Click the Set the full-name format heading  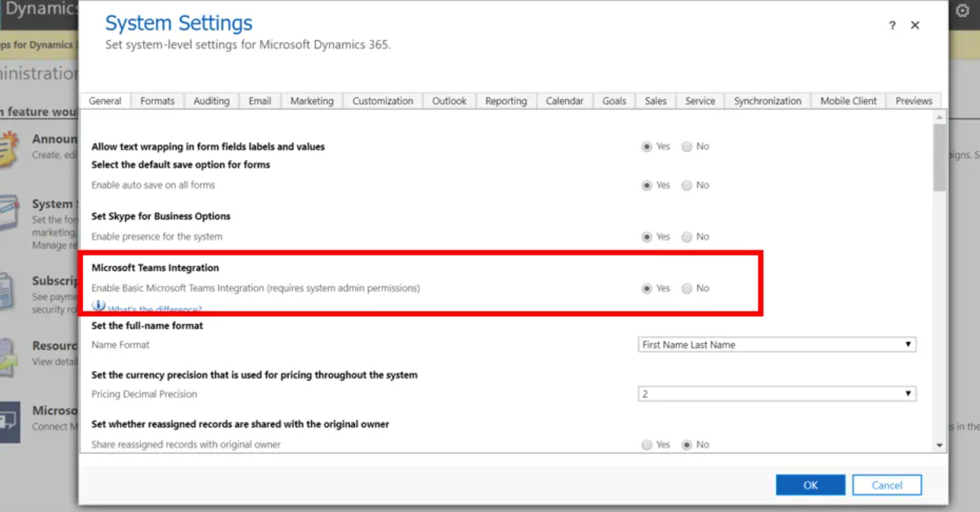[148, 326]
